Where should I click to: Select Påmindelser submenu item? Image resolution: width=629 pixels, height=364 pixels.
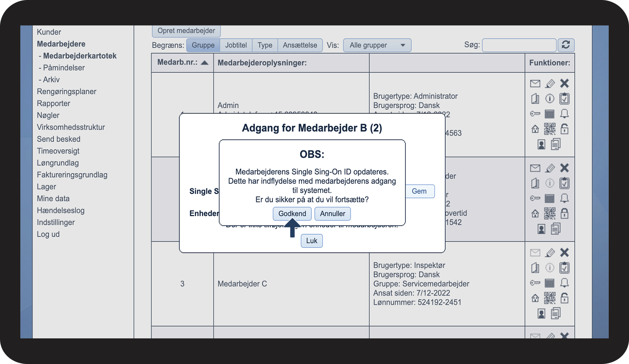[x=62, y=68]
